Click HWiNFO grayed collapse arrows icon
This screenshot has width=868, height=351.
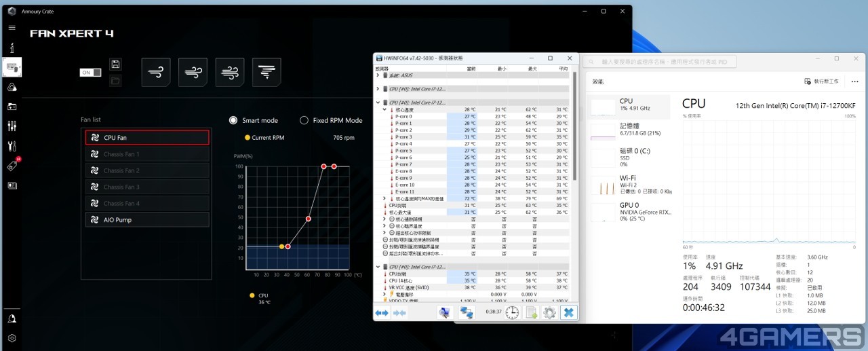(x=399, y=313)
